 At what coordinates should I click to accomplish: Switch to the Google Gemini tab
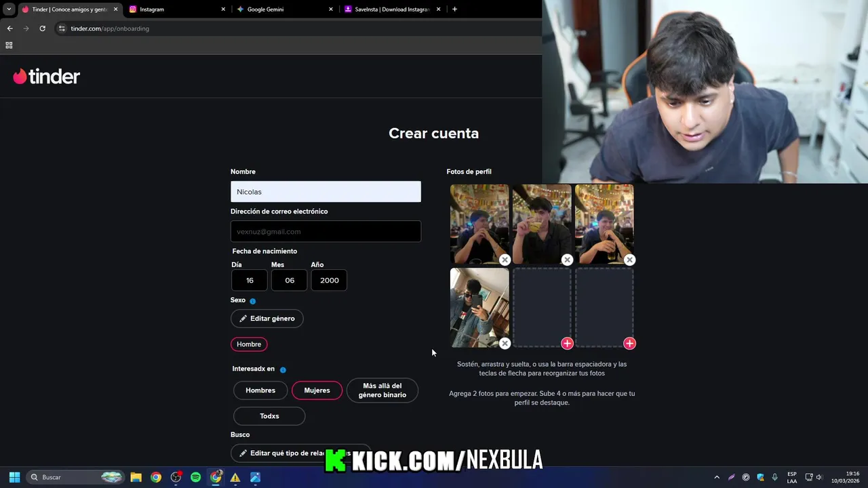[x=283, y=9]
